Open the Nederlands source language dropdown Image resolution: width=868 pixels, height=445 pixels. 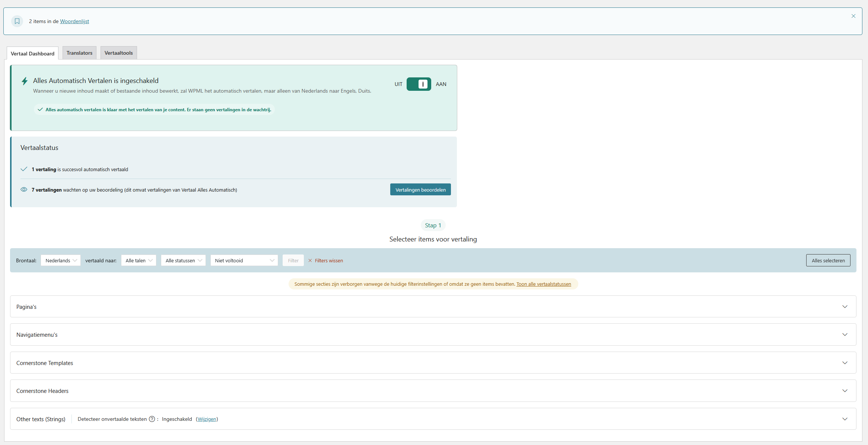tap(61, 260)
